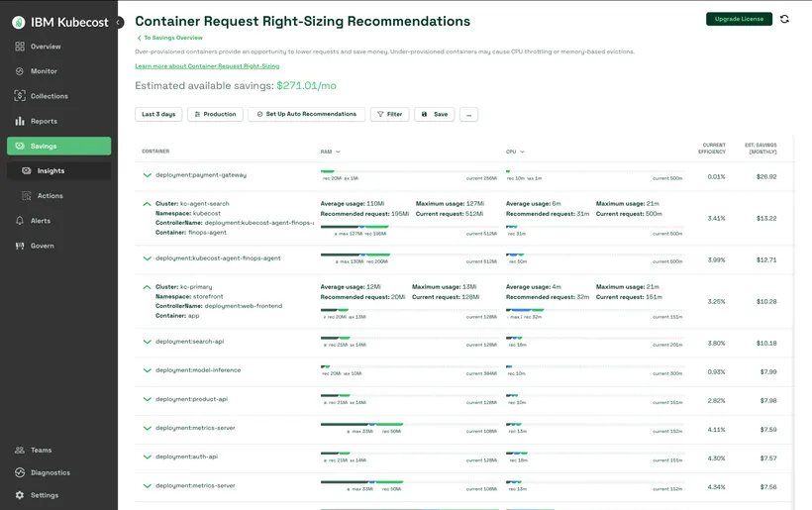Viewport: 812px width, 510px height.
Task: Click the IBM Kubecost logo icon
Action: pos(19,22)
